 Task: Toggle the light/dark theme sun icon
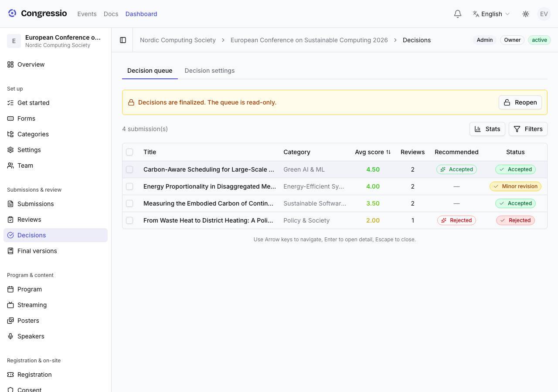(x=526, y=14)
